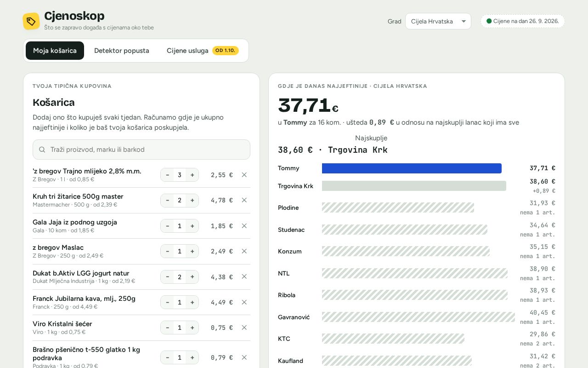588x368 pixels.
Task: Decrease quantity of 'z bregov Trajno mlijeko
Action: pyautogui.click(x=167, y=175)
